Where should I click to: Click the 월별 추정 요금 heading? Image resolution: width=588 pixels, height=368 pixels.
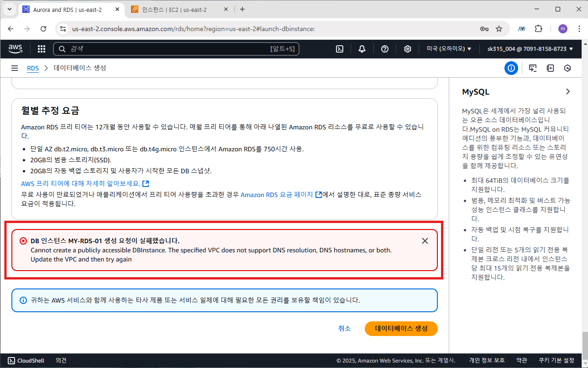(x=50, y=110)
